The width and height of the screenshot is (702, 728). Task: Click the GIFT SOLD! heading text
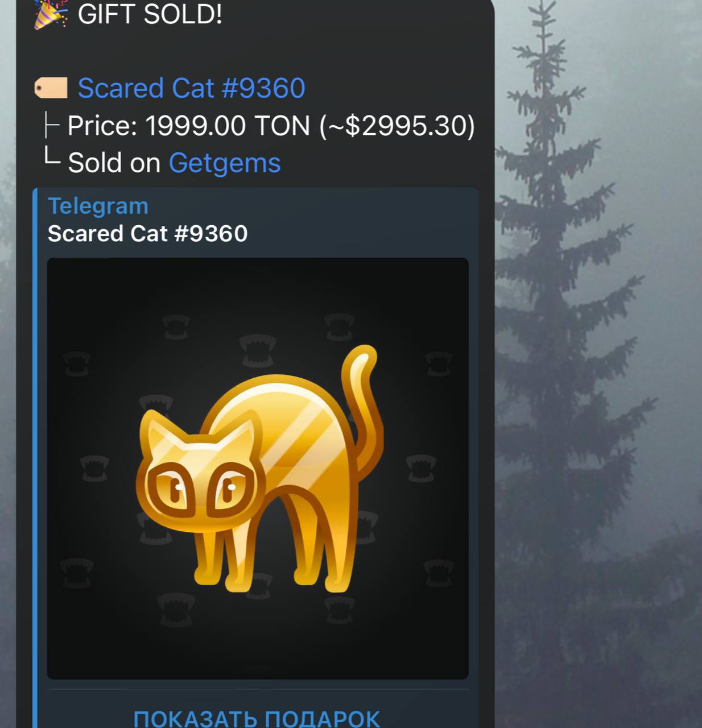(150, 14)
